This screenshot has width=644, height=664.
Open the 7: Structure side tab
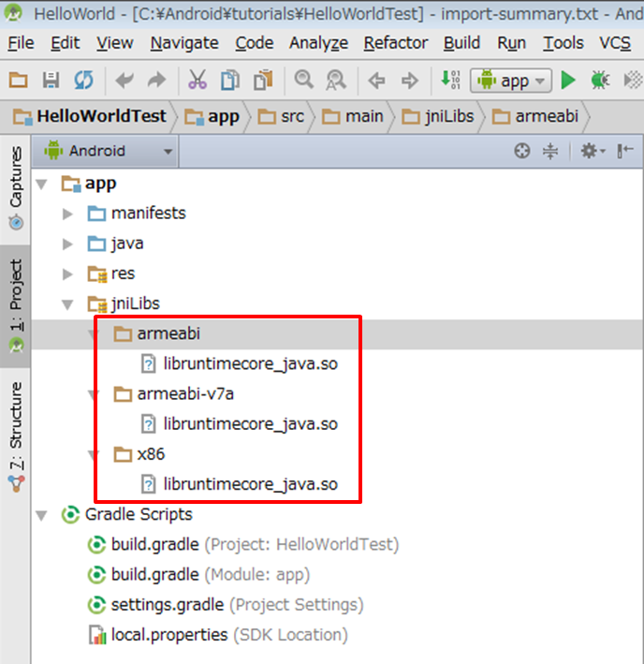pyautogui.click(x=16, y=436)
